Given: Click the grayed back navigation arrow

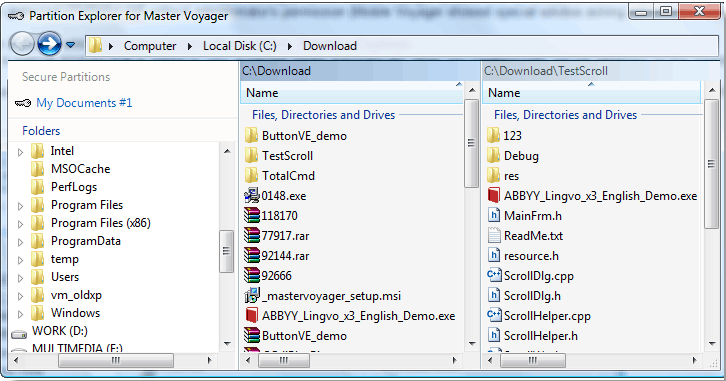Looking at the screenshot, I should click(x=22, y=45).
